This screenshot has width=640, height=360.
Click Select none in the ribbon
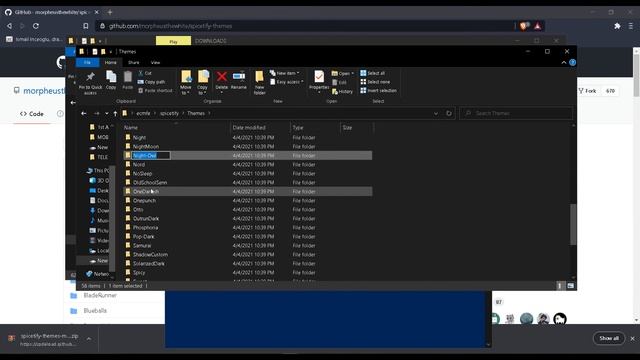tap(375, 82)
